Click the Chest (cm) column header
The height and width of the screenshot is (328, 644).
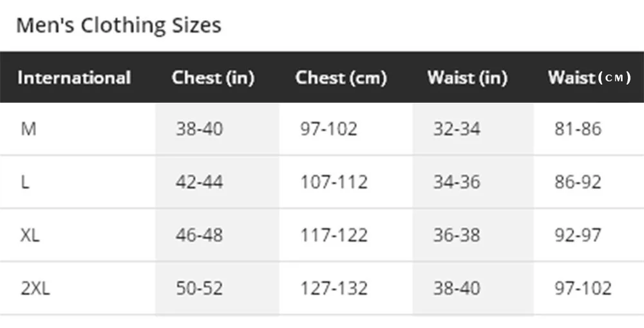(x=341, y=77)
